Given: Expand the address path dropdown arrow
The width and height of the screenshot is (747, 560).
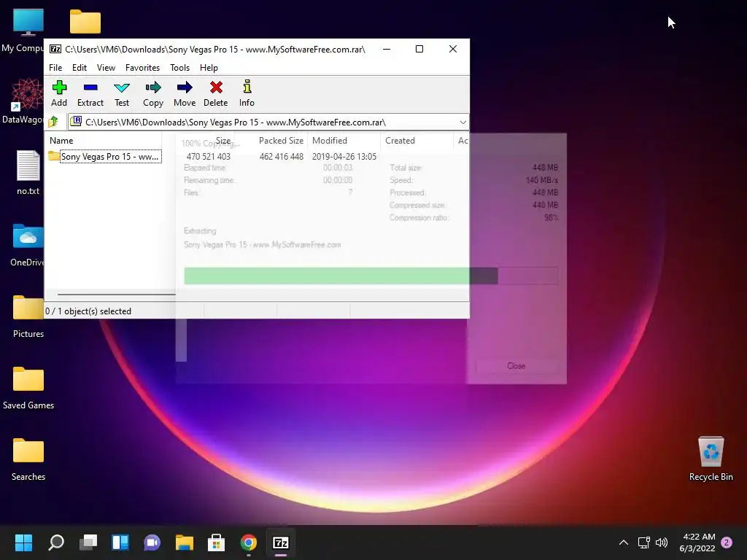Looking at the screenshot, I should point(462,122).
